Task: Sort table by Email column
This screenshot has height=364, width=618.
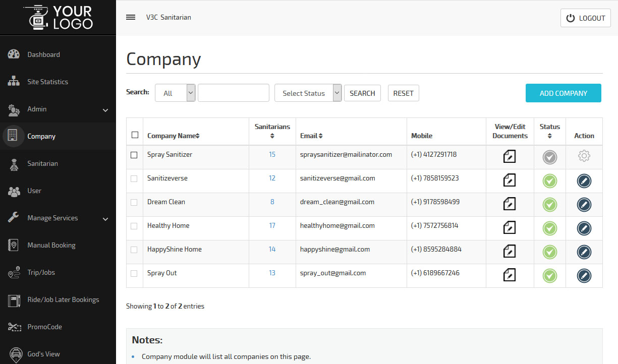Action: (x=311, y=136)
